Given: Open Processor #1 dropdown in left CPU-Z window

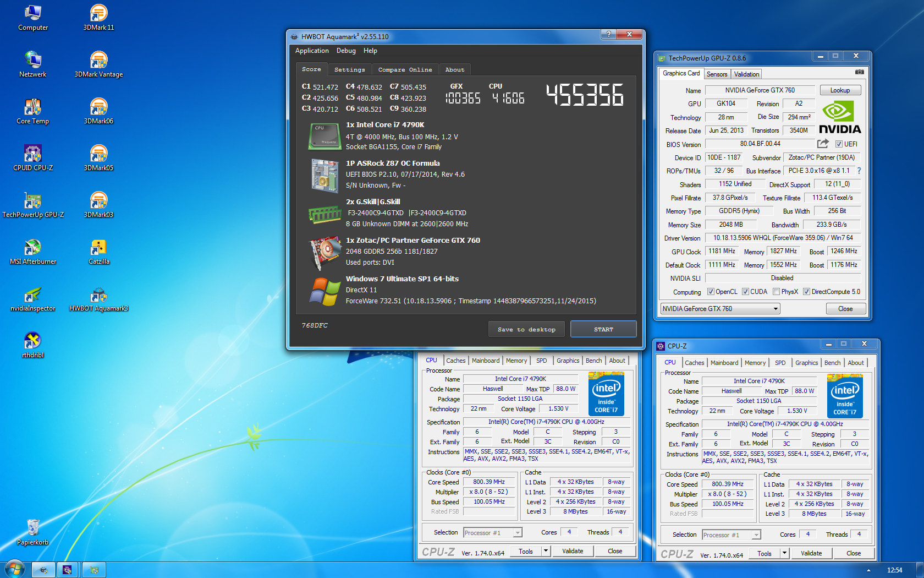Looking at the screenshot, I should pyautogui.click(x=518, y=533).
